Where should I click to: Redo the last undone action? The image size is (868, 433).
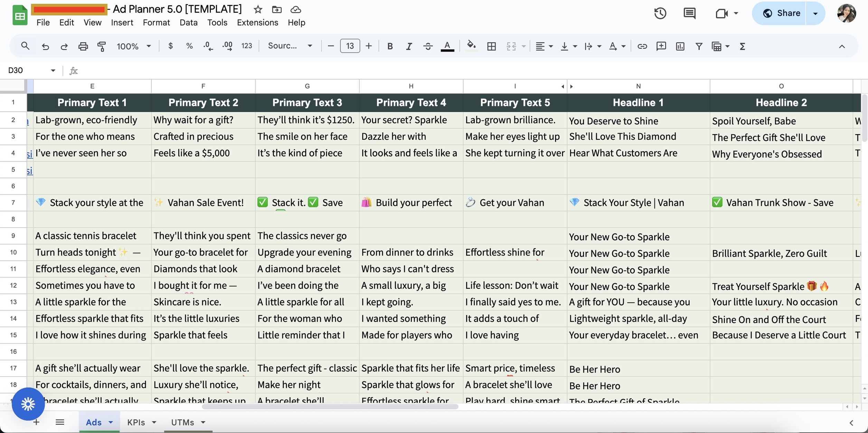[64, 46]
